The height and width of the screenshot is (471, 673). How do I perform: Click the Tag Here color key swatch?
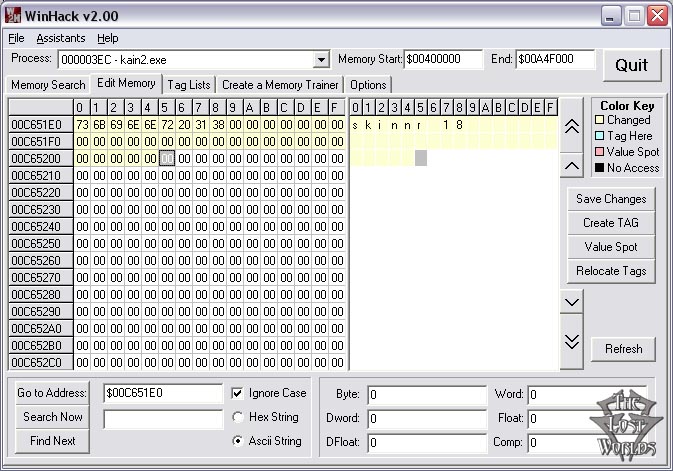click(x=600, y=136)
